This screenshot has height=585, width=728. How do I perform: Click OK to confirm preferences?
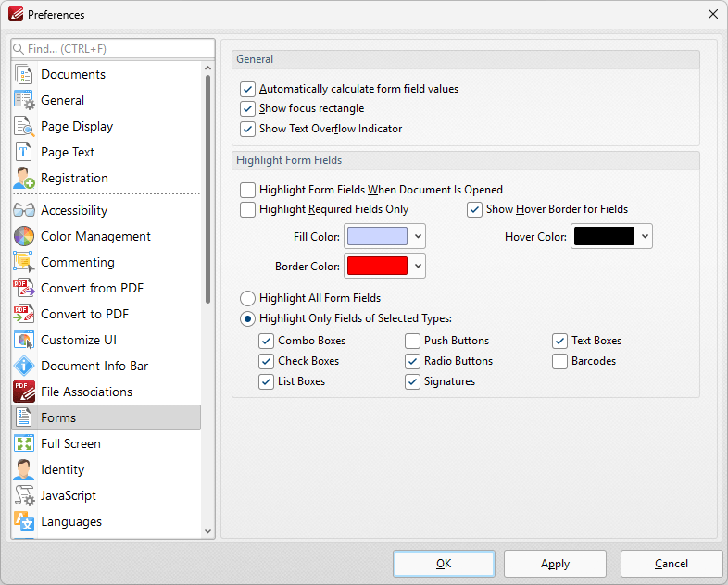(444, 564)
